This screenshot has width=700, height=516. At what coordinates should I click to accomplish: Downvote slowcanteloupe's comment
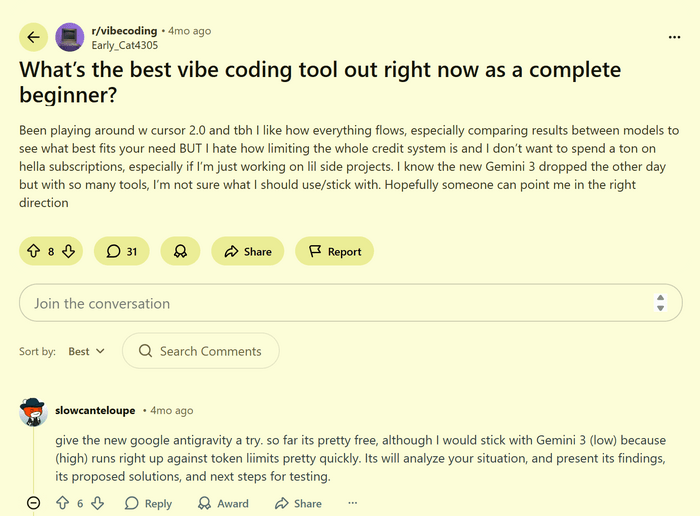pos(98,504)
